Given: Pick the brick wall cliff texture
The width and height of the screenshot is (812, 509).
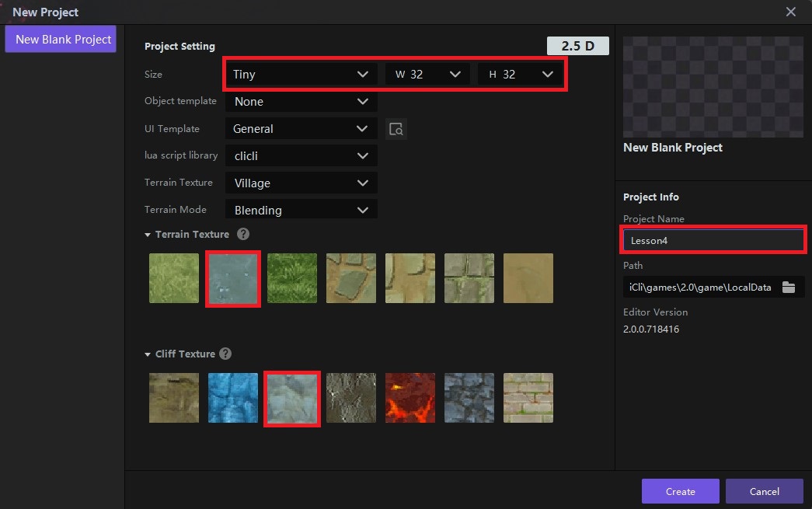Looking at the screenshot, I should [528, 398].
